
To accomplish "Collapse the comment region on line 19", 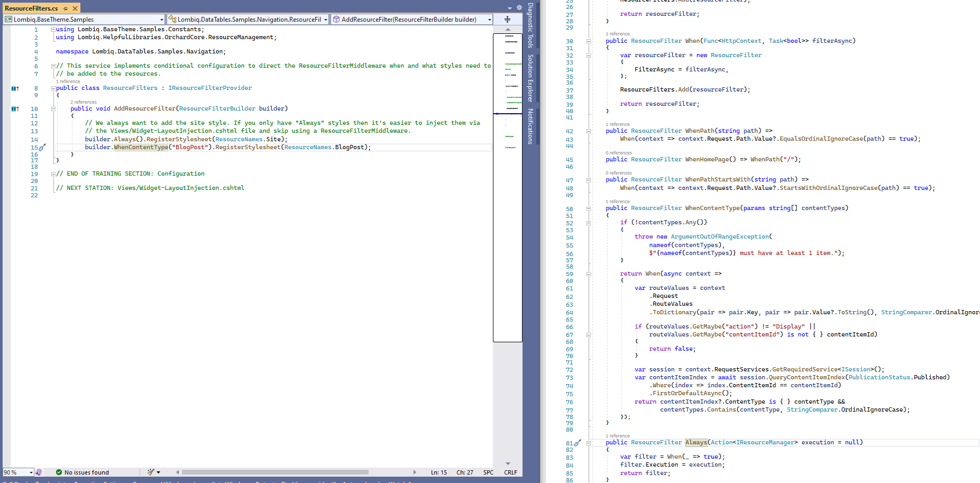I will pyautogui.click(x=53, y=174).
